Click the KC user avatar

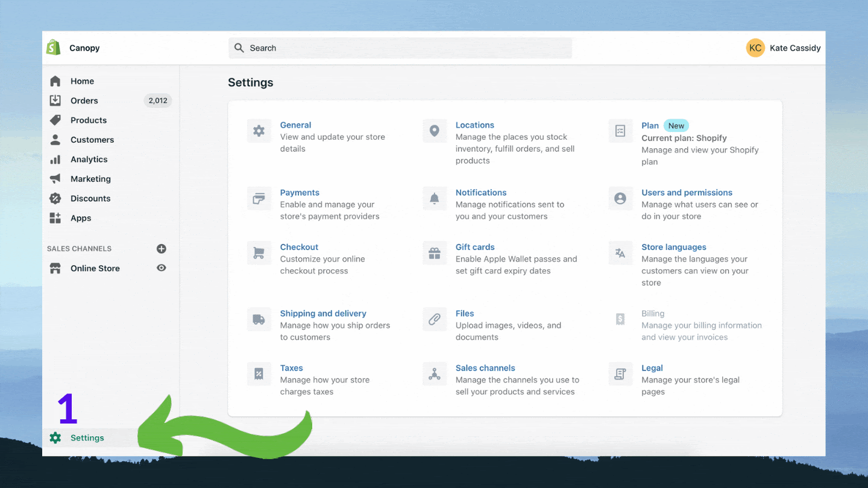click(x=755, y=48)
